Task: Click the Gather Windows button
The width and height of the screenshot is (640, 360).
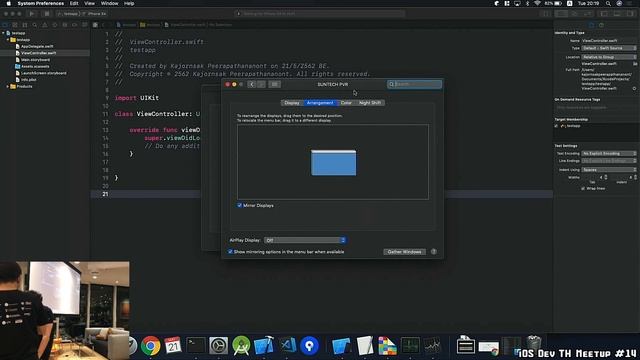Action: click(x=404, y=251)
